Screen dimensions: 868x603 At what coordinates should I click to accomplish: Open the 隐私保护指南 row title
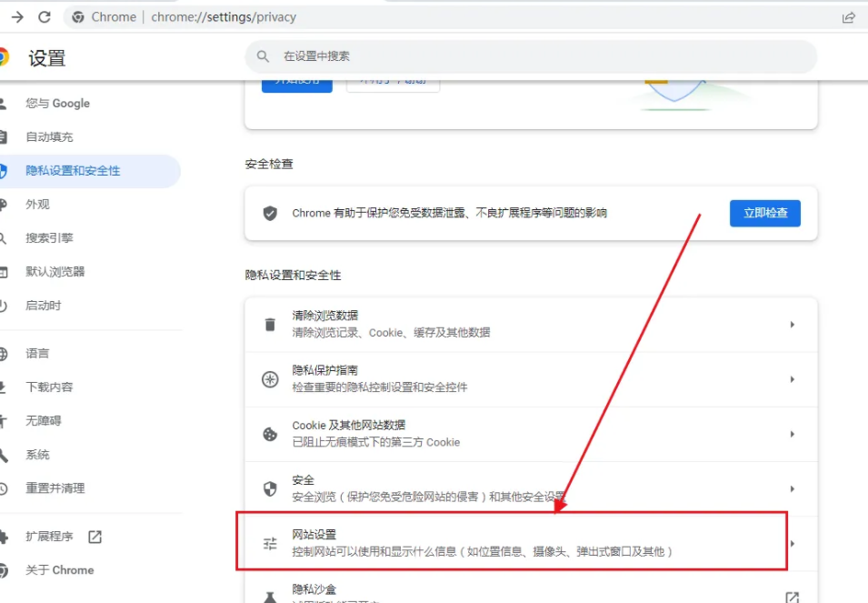click(325, 370)
